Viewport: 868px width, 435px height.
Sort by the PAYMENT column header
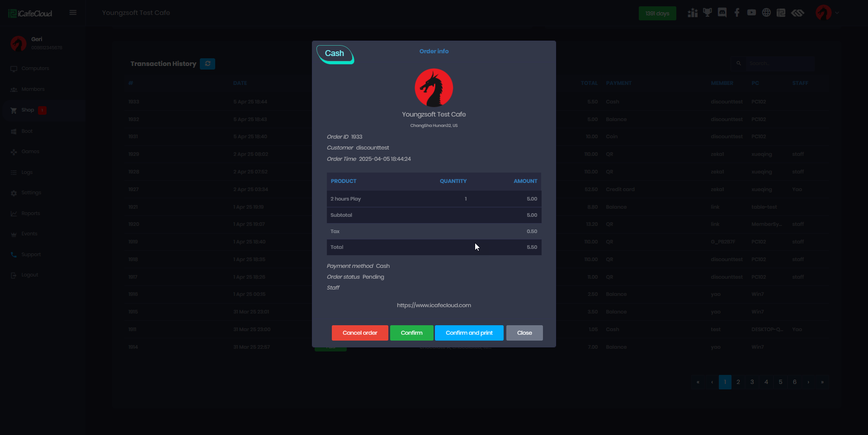tap(619, 83)
